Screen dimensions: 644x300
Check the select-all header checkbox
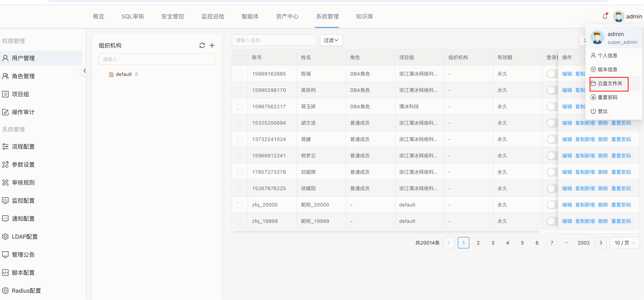click(240, 58)
